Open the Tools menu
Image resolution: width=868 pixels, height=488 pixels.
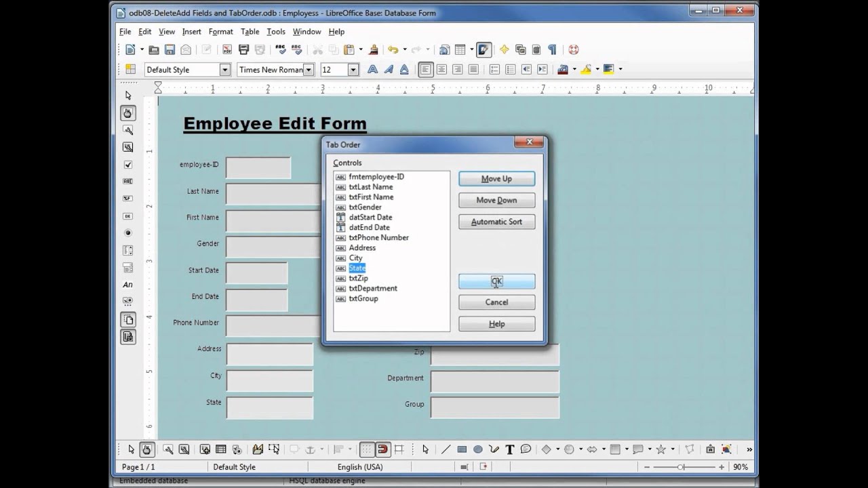(276, 32)
